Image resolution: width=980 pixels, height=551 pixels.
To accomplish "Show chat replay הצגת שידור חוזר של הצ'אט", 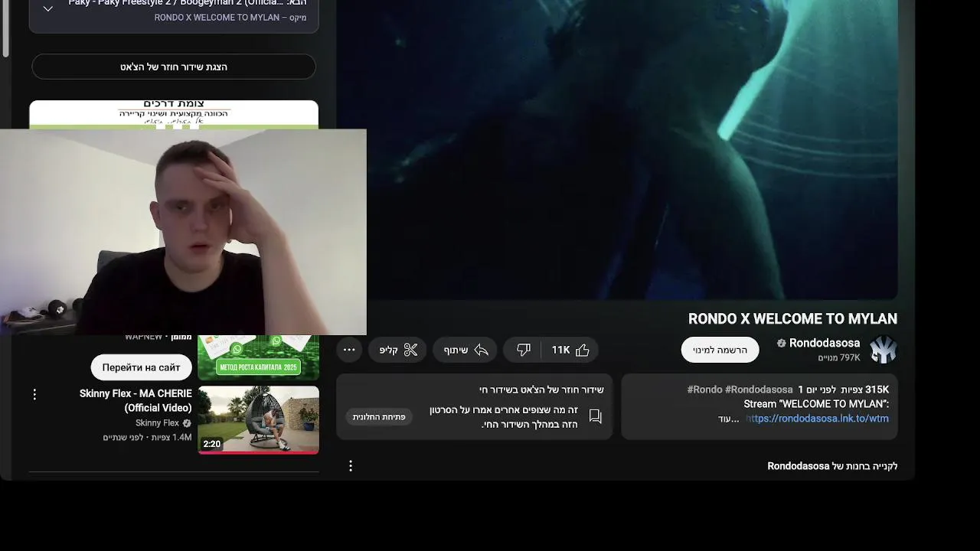I will (174, 67).
